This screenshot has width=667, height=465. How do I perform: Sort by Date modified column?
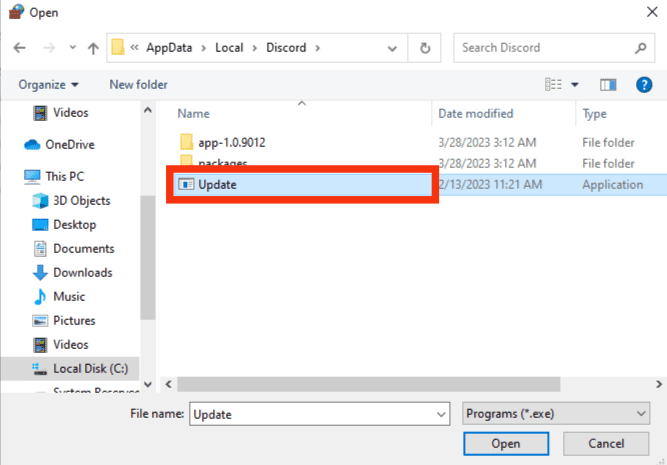click(476, 114)
